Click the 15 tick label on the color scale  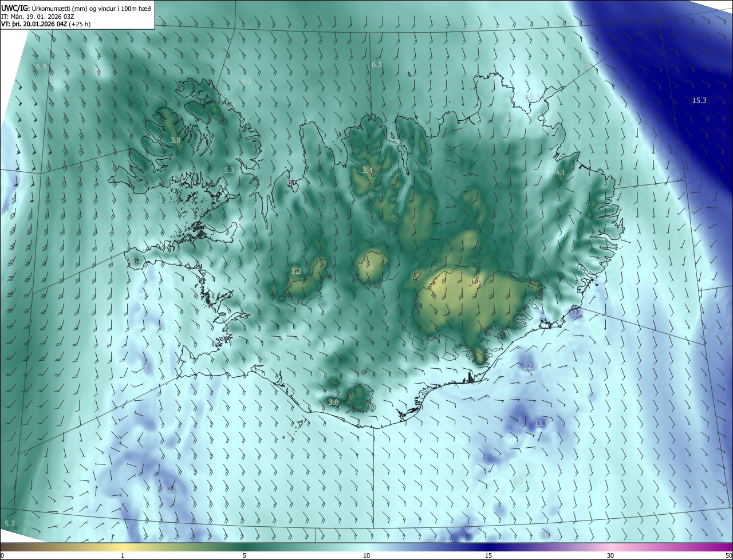(x=488, y=555)
